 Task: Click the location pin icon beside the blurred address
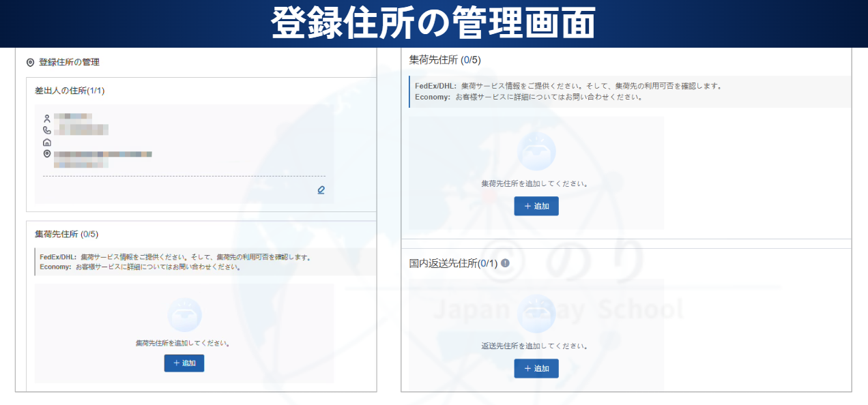[47, 155]
